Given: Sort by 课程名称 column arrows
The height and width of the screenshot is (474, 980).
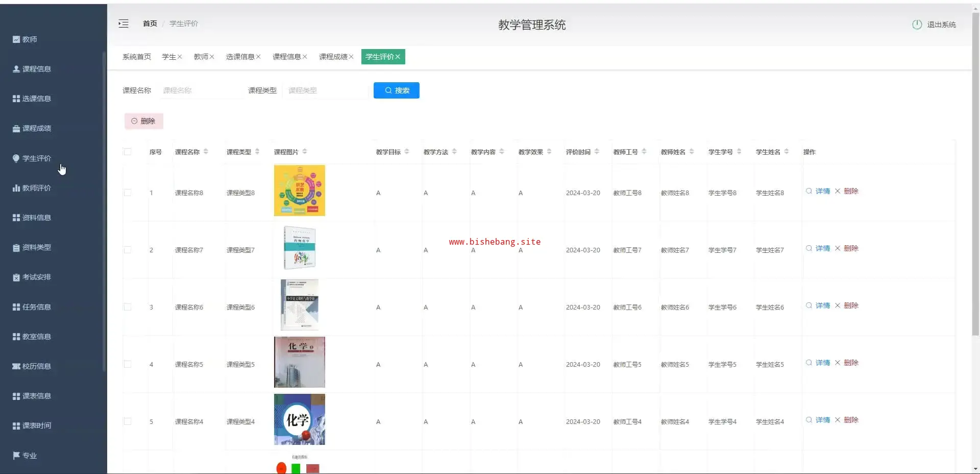Looking at the screenshot, I should tap(206, 152).
